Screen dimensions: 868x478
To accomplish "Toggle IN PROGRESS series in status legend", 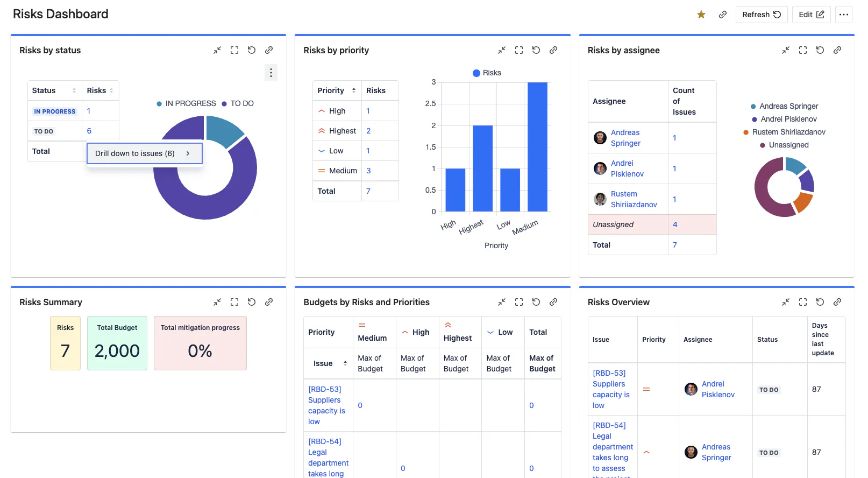I will (186, 103).
